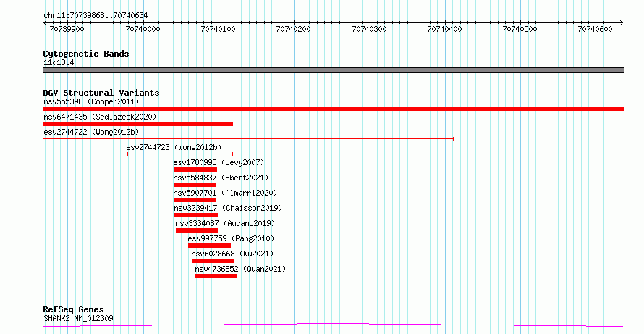644x334 pixels.
Task: Open the nsv6471435 (Sedlazeck2020) label
Action: pyautogui.click(x=100, y=117)
